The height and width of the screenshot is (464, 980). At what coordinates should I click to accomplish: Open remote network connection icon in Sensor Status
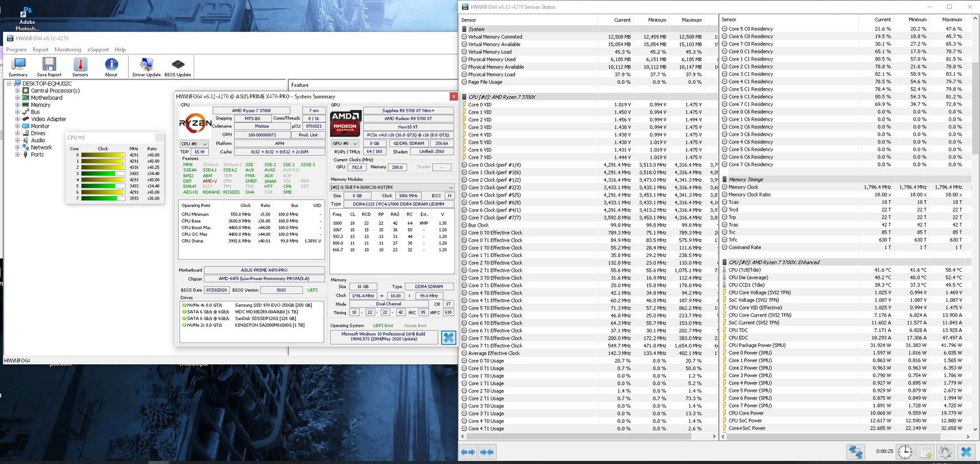(855, 452)
